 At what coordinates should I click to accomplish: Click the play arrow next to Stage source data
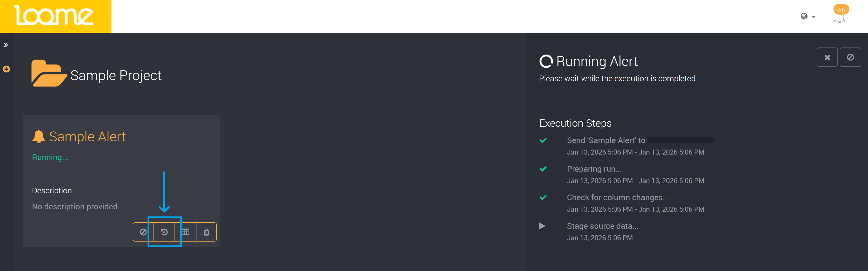(x=542, y=226)
